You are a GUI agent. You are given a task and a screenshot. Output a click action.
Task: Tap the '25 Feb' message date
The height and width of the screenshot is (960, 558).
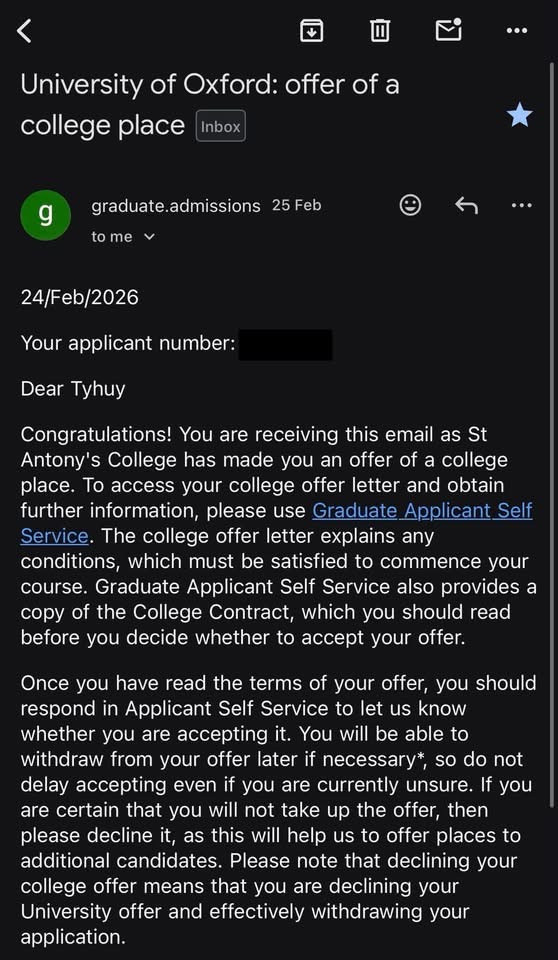point(296,205)
